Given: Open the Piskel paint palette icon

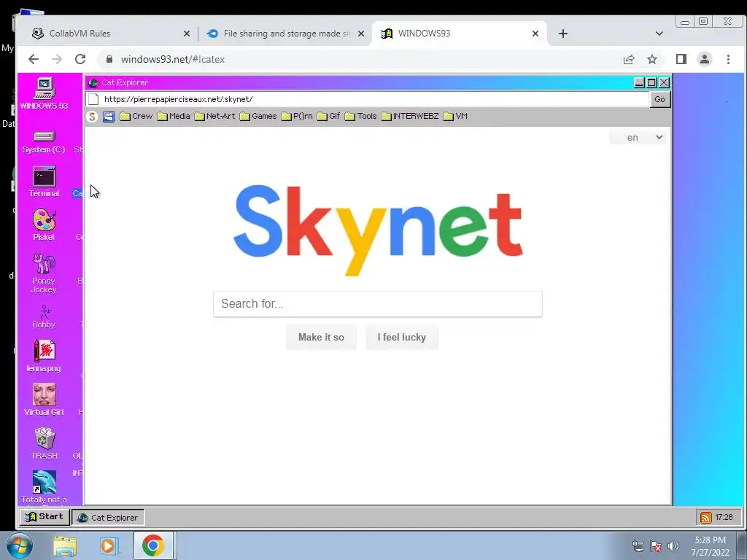Looking at the screenshot, I should coord(44,225).
